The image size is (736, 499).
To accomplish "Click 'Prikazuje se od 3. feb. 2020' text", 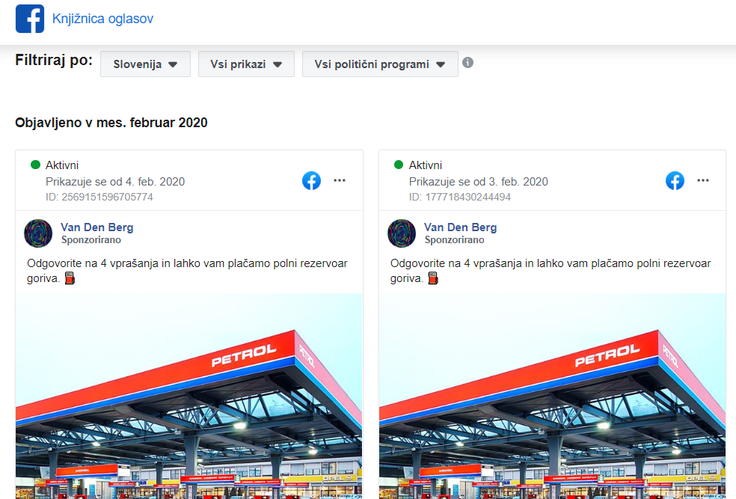I will click(478, 182).
